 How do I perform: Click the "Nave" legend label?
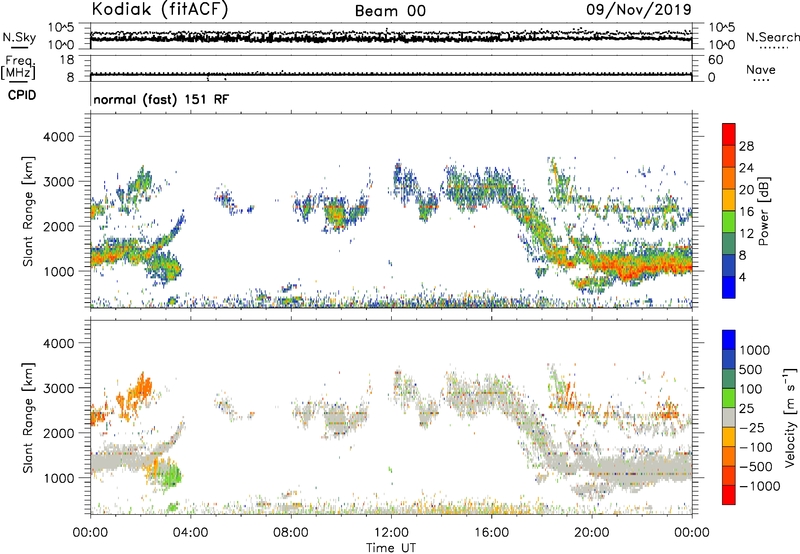point(761,69)
